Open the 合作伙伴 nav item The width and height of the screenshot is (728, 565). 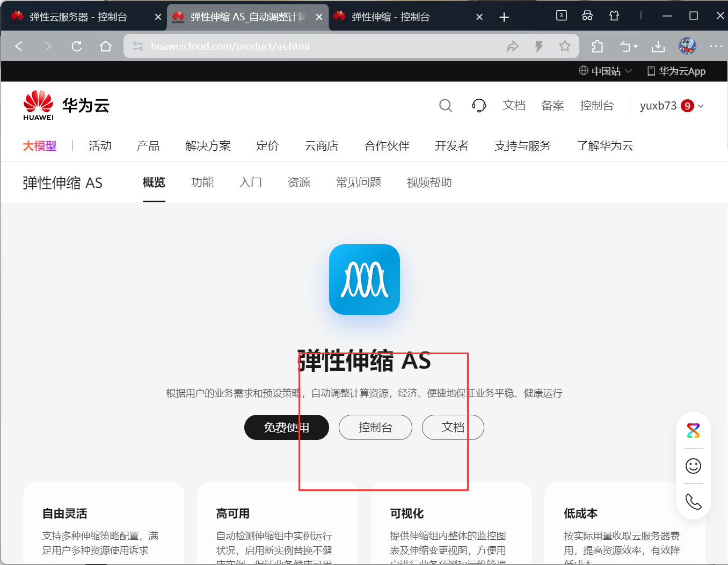(x=387, y=146)
